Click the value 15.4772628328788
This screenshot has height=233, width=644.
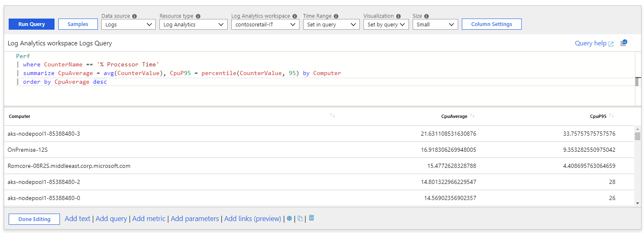click(452, 166)
